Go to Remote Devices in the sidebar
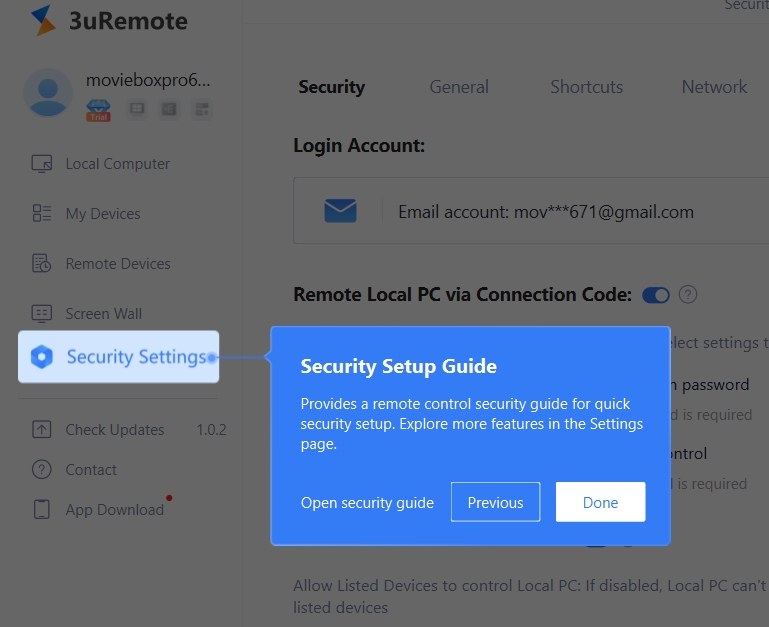 point(101,264)
